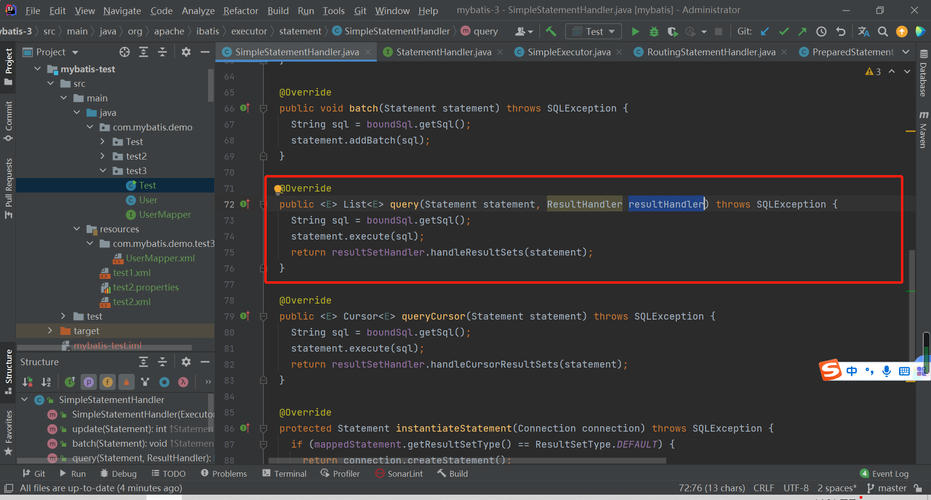Viewport: 931px width, 500px height.
Task: Toggle Show Lambdas pink lambda button
Action: coord(183,382)
